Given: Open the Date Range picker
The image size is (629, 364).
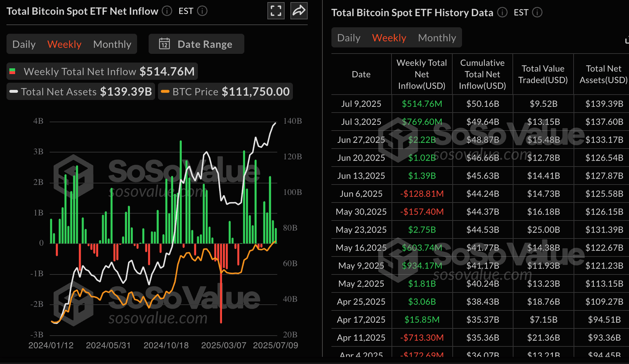Looking at the screenshot, I should click(x=197, y=44).
